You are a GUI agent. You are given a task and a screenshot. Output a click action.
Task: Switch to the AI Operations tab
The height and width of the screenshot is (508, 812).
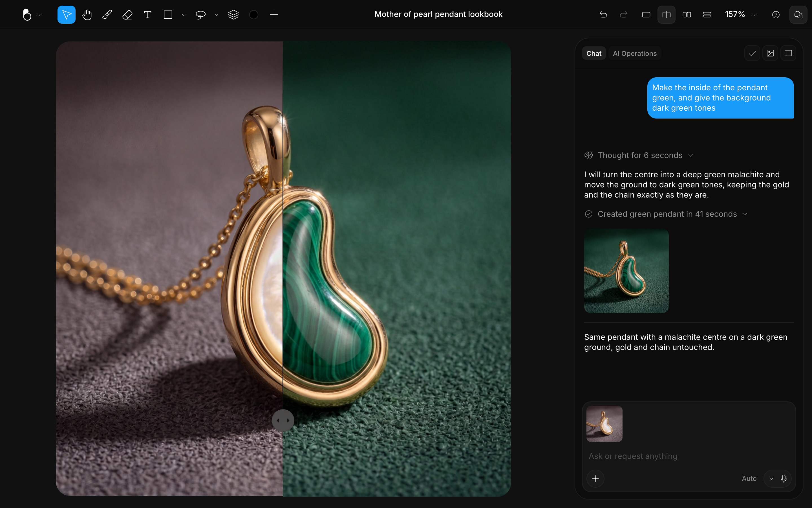(x=634, y=53)
